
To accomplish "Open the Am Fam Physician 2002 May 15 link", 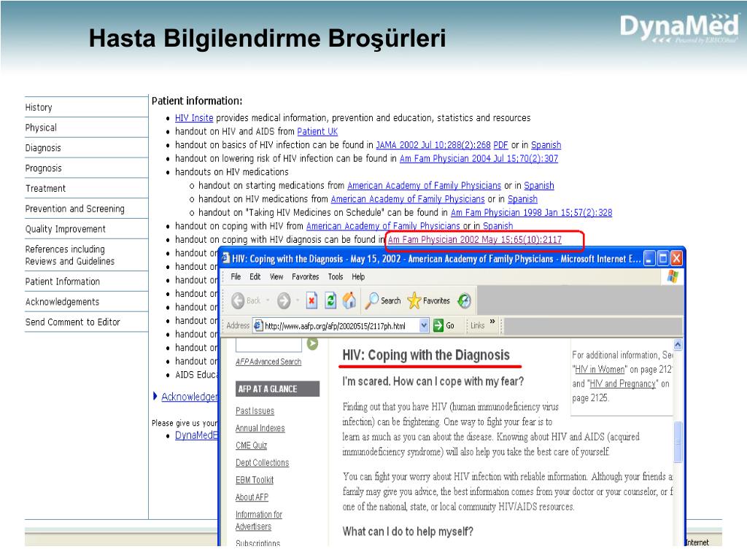I will [x=474, y=239].
